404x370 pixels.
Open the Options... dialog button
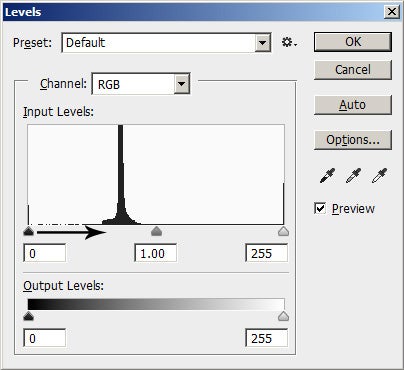353,140
